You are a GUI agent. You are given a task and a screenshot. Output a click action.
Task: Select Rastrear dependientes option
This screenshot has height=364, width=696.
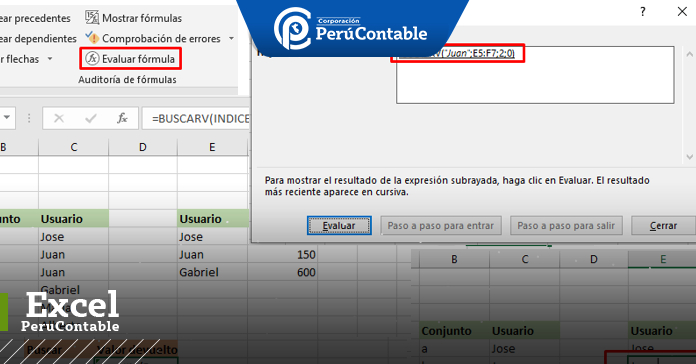click(x=38, y=39)
